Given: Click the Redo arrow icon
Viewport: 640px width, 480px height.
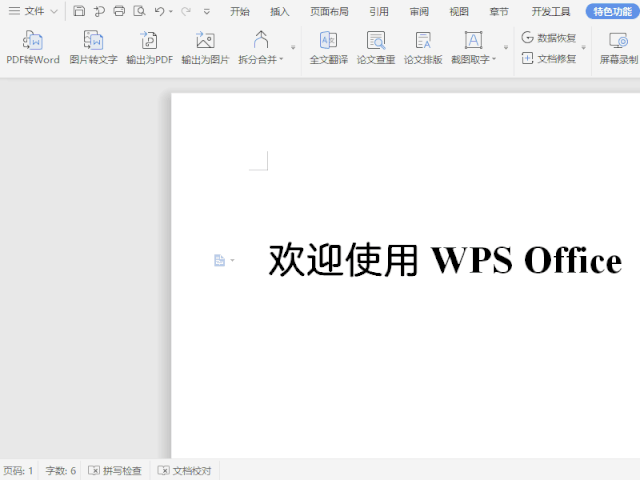Looking at the screenshot, I should pos(186,11).
